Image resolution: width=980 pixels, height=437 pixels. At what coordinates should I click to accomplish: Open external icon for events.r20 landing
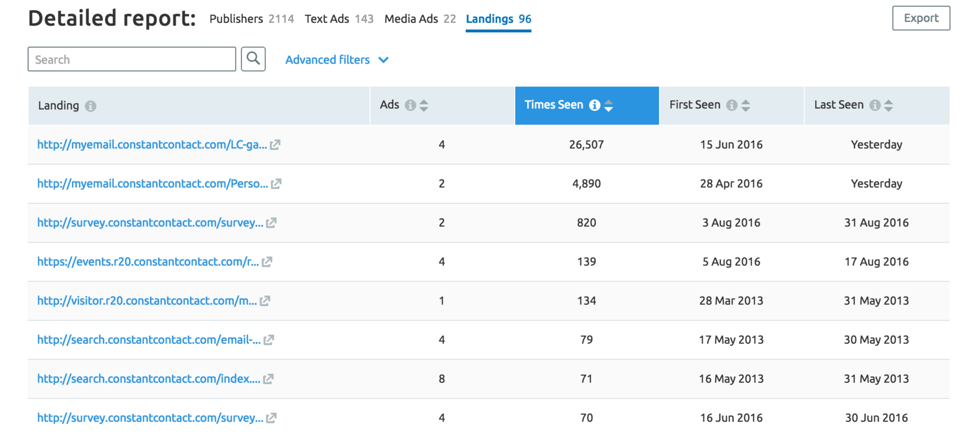[x=267, y=262]
